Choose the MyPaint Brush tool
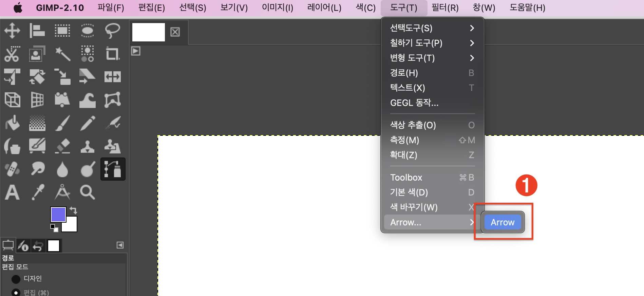This screenshot has height=296, width=644. (37, 146)
